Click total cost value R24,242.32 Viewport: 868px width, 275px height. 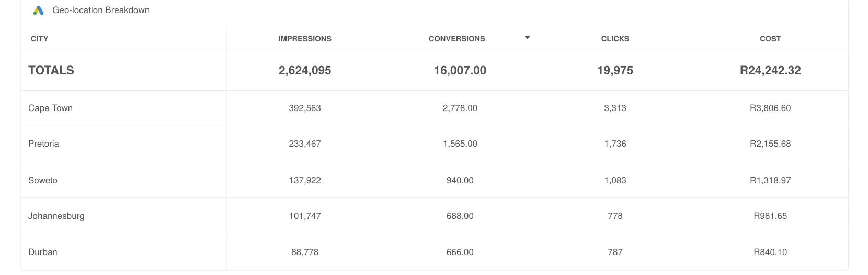coord(770,70)
